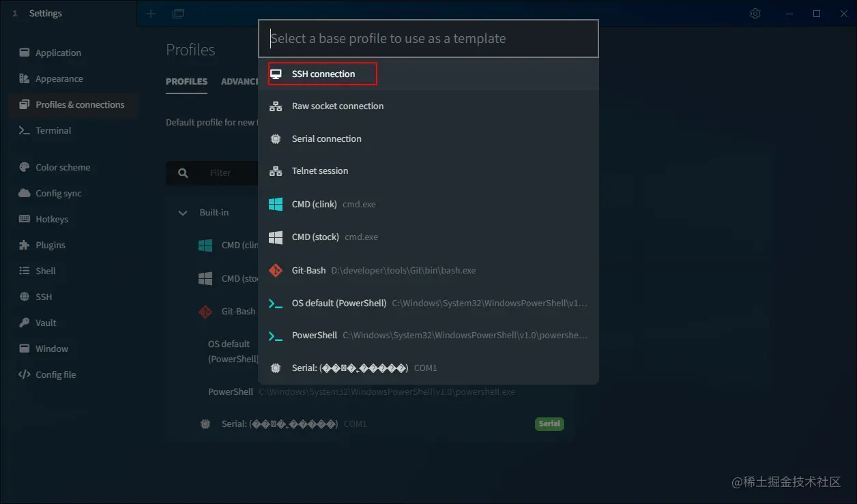Choose Raw socket connection template
Viewport: 857px width, 504px height.
click(428, 106)
